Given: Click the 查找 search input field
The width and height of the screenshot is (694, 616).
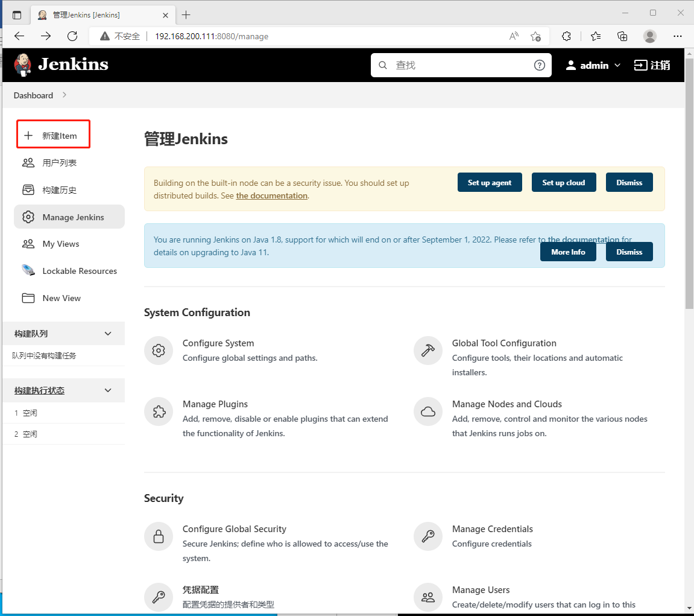Looking at the screenshot, I should point(460,65).
